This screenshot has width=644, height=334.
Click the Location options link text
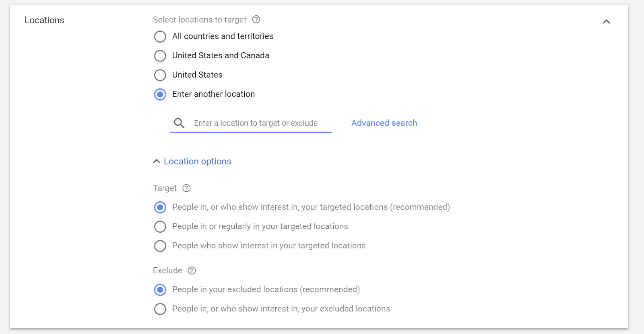(x=197, y=161)
